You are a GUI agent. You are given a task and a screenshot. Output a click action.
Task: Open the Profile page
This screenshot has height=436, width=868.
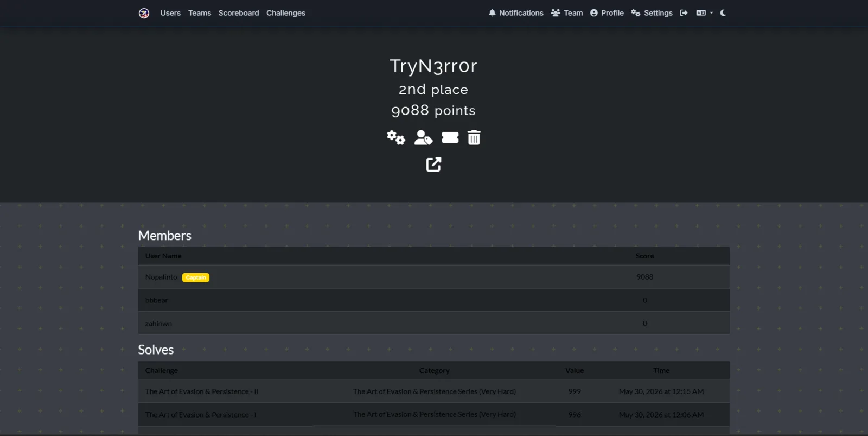[x=607, y=13]
